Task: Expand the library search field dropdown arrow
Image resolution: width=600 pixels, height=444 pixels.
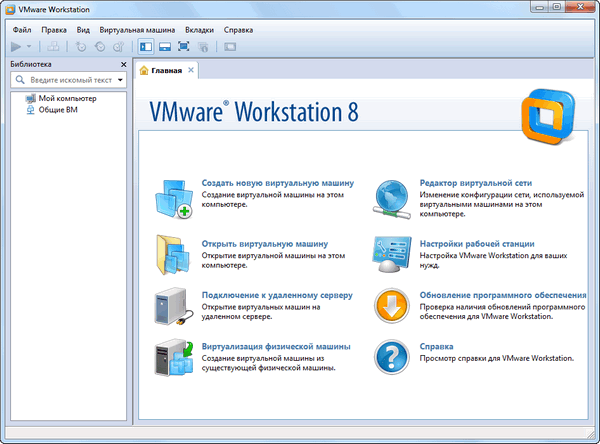Action: (120, 79)
